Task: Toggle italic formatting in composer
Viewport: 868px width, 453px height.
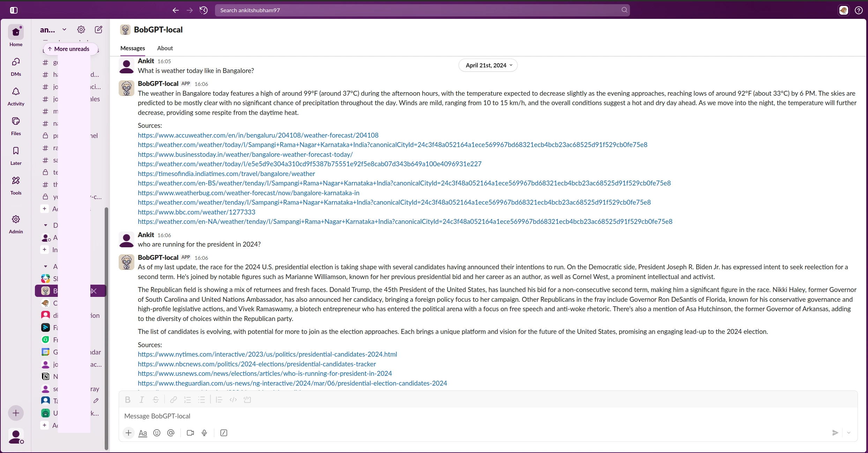Action: point(142,400)
